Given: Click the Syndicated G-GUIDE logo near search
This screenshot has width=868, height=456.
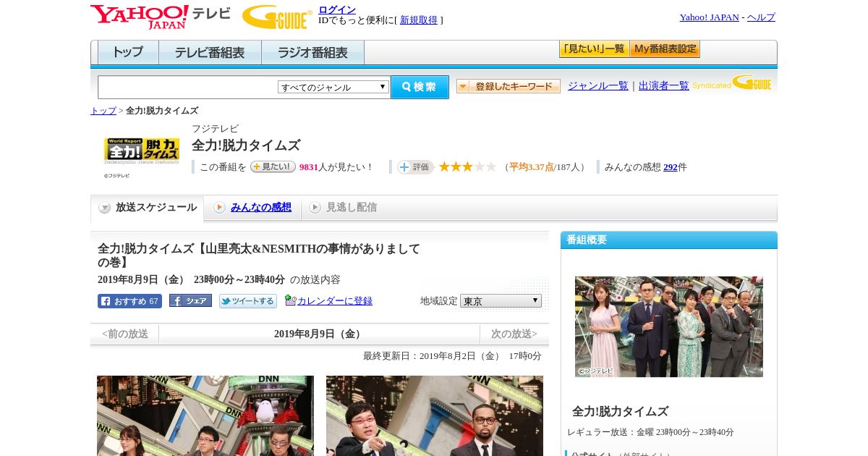Looking at the screenshot, I should coord(732,83).
